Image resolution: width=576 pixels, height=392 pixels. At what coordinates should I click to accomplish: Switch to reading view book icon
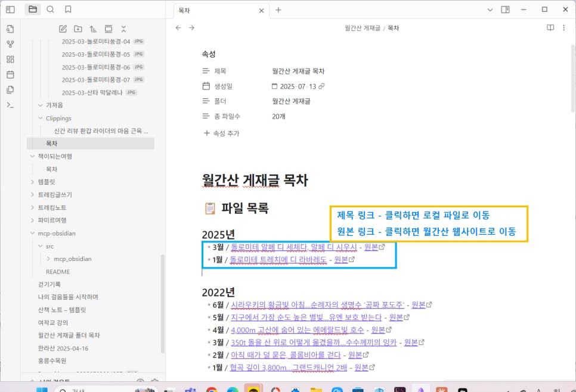[x=550, y=28]
